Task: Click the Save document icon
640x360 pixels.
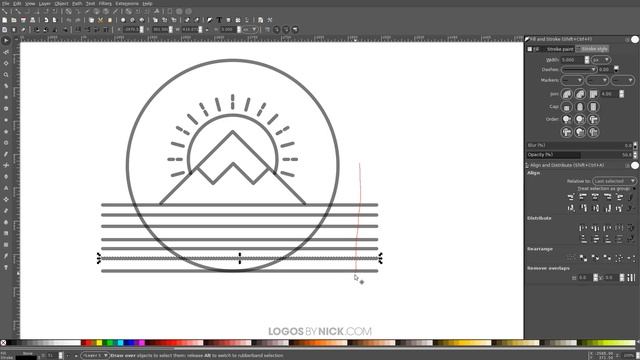Action: [x=23, y=20]
